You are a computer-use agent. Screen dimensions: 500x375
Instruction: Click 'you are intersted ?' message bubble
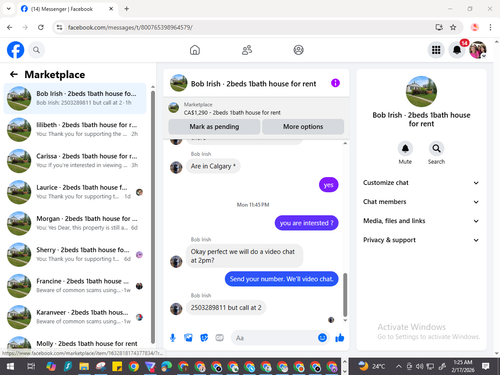306,223
